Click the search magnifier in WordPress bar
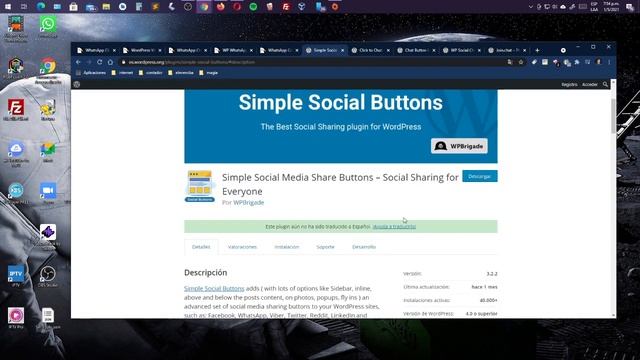Screen dimensions: 640x360 point(606,84)
